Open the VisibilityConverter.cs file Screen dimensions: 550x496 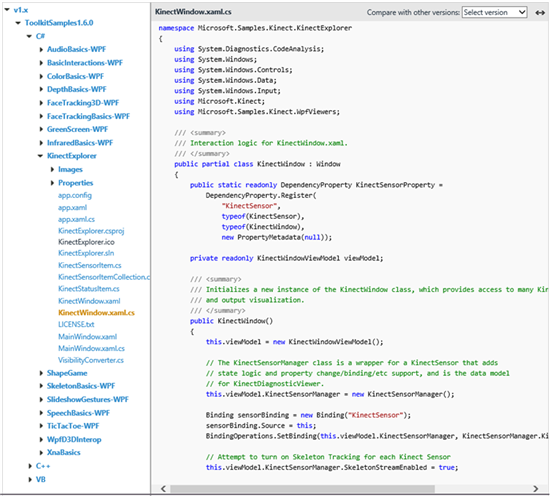(x=91, y=361)
